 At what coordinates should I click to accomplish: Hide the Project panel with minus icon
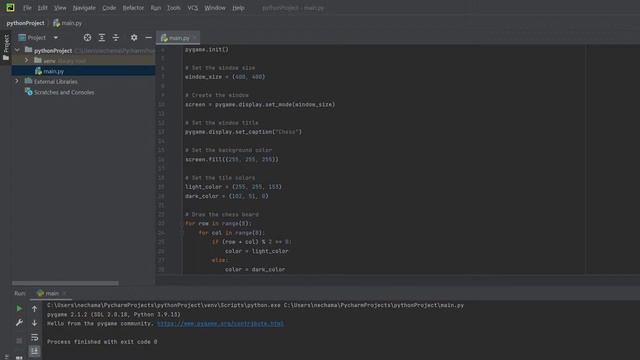[148, 38]
